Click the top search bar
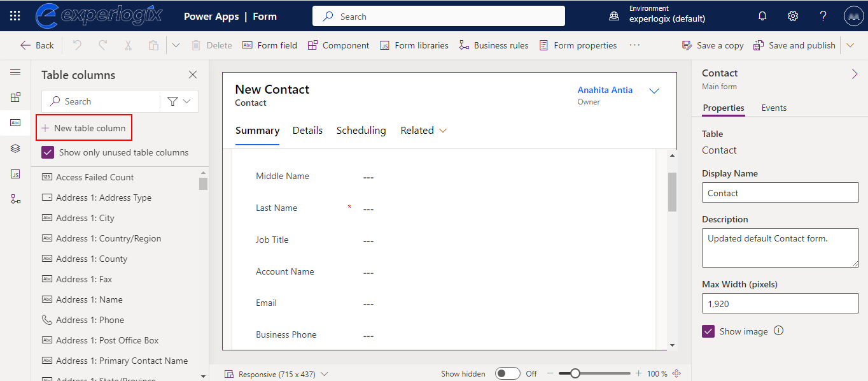 [x=438, y=16]
